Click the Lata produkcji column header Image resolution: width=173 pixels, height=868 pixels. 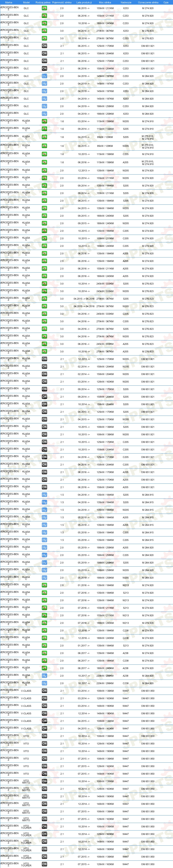[x=84, y=2]
